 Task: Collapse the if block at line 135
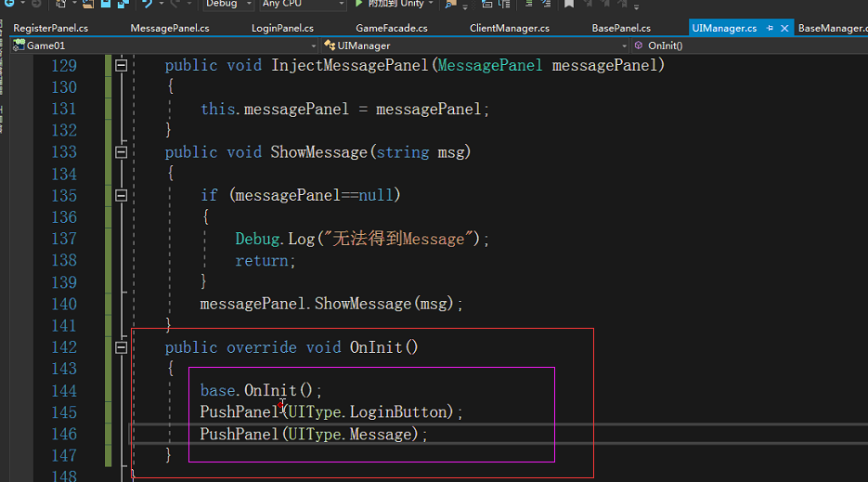[122, 196]
